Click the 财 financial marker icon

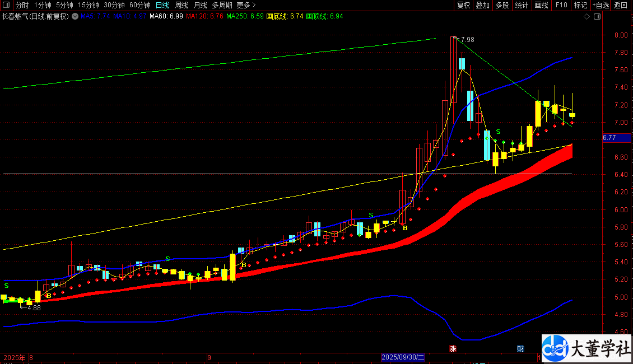coord(520,349)
